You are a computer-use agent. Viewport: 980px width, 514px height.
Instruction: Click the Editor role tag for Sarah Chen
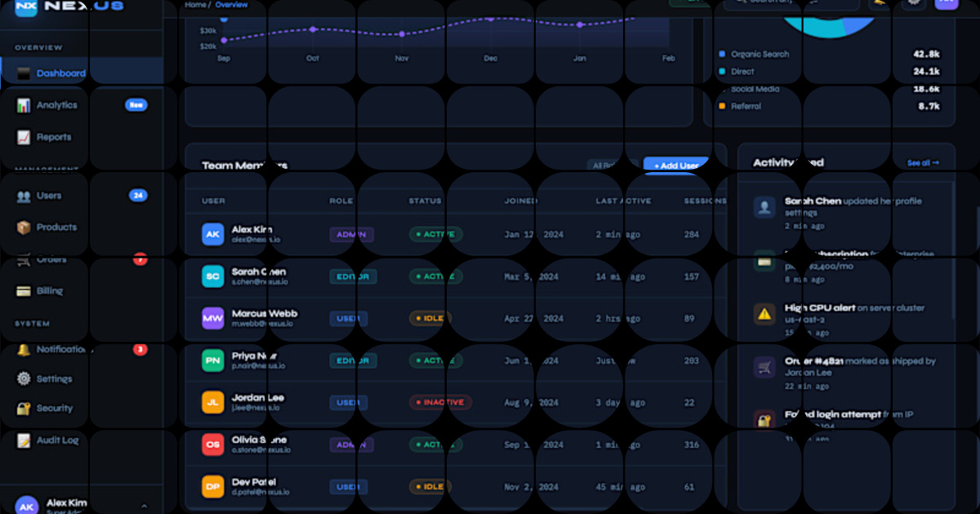pyautogui.click(x=353, y=277)
